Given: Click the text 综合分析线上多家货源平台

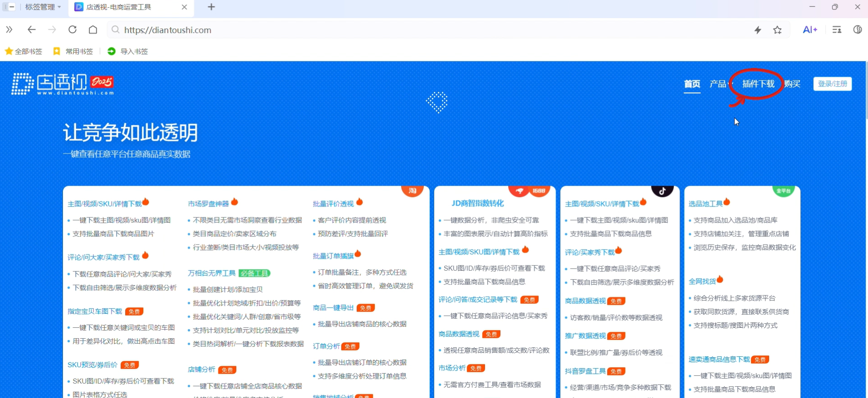Looking at the screenshot, I should [734, 298].
